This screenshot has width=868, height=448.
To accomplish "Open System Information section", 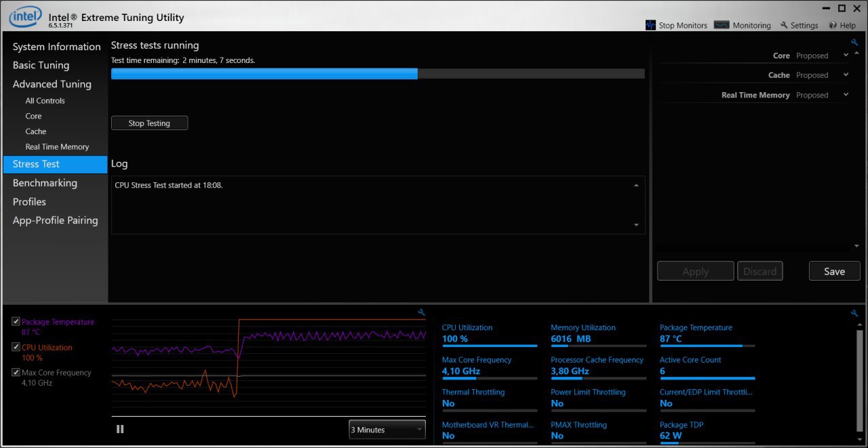I will [57, 47].
